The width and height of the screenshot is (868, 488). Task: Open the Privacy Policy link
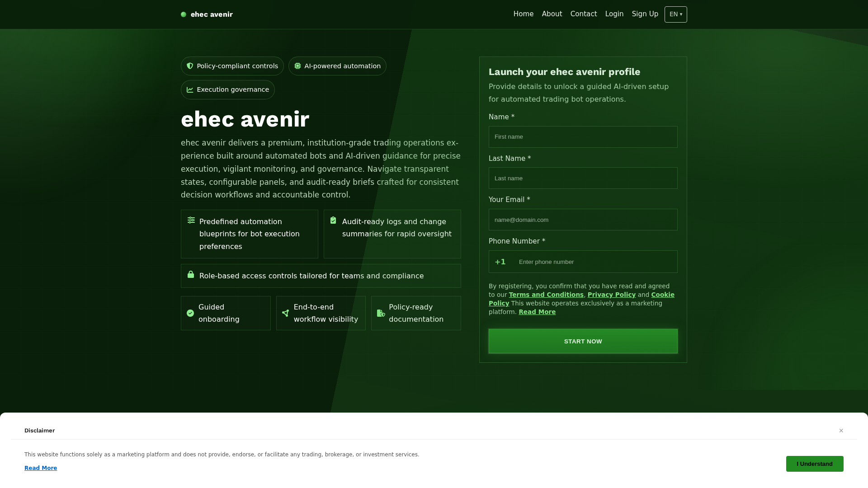click(x=612, y=295)
